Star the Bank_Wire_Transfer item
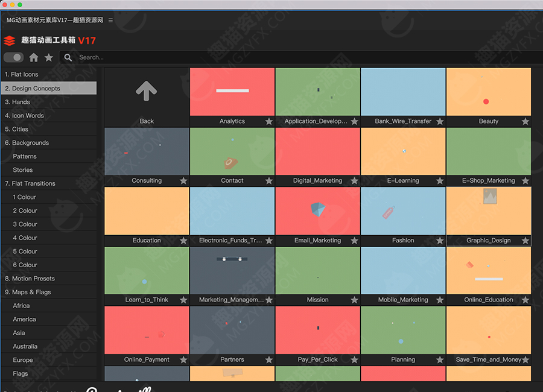This screenshot has width=543, height=392. 440,121
